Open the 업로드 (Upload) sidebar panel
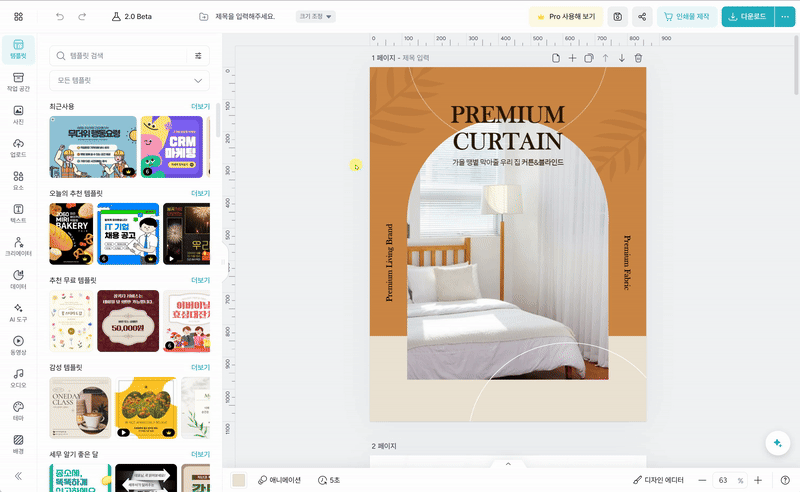 18,148
